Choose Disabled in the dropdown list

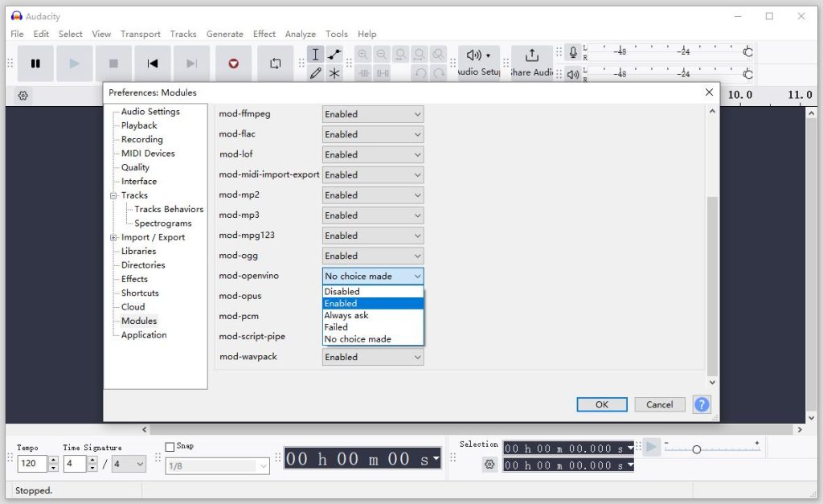pos(373,291)
